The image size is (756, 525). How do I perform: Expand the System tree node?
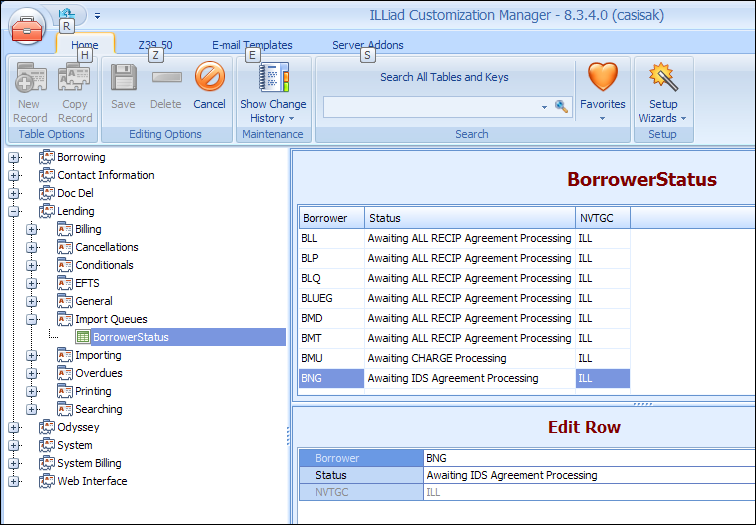tap(14, 445)
